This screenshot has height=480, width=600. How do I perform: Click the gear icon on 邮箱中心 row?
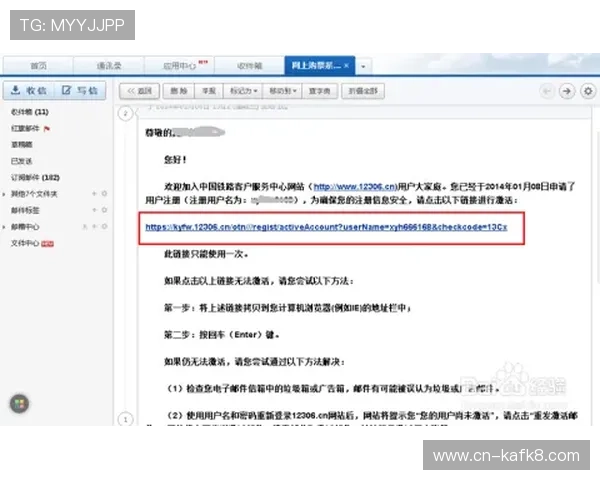pos(104,227)
